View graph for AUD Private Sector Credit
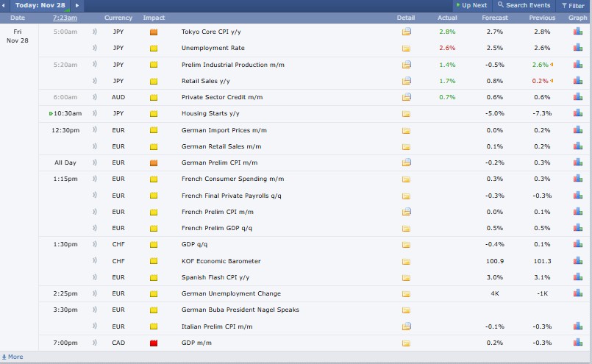Viewport: 592px width, 364px height. (577, 97)
